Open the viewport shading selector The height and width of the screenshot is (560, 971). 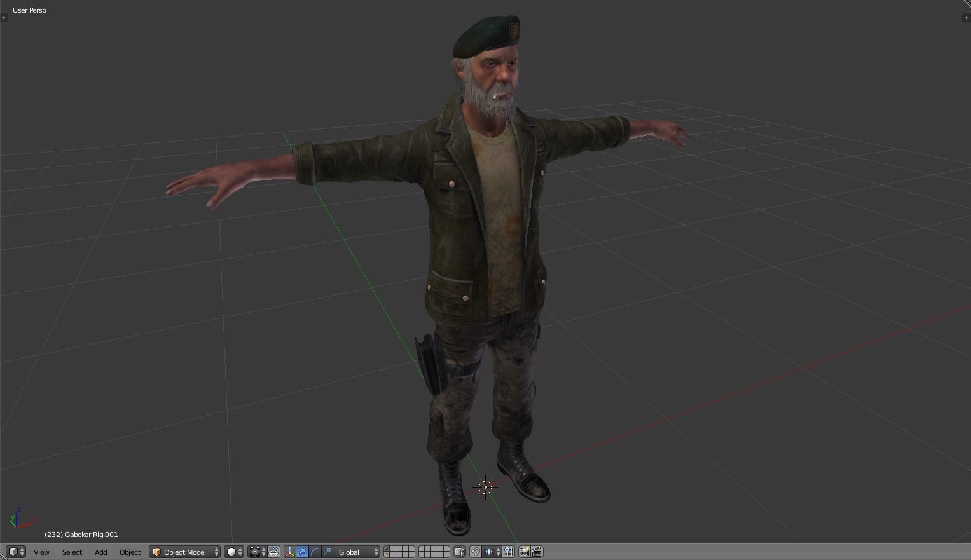pos(234,552)
